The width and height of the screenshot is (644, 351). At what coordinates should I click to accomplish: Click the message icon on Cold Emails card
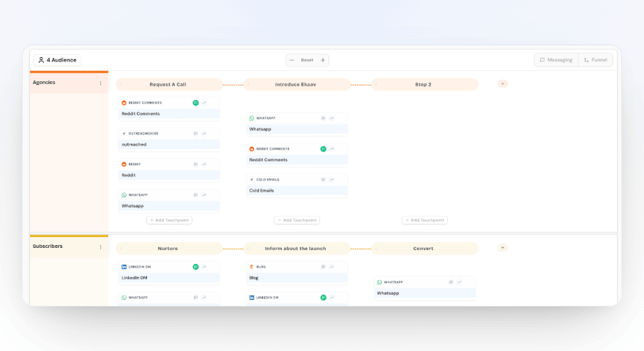323,179
